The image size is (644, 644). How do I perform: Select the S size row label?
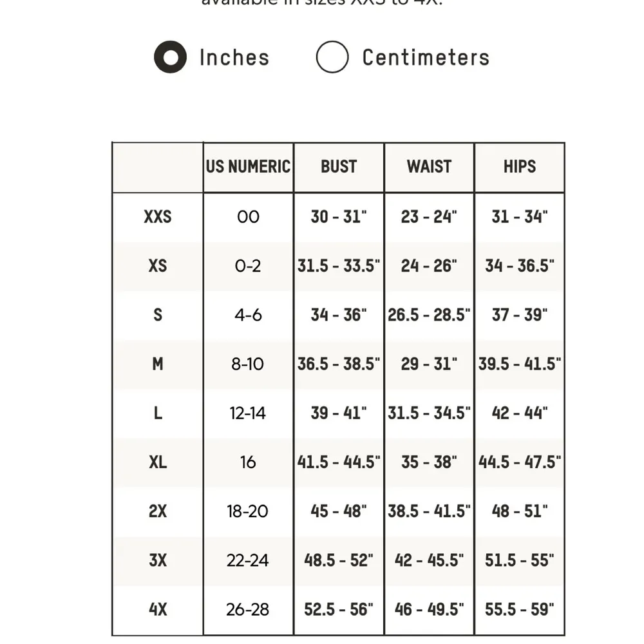(157, 315)
